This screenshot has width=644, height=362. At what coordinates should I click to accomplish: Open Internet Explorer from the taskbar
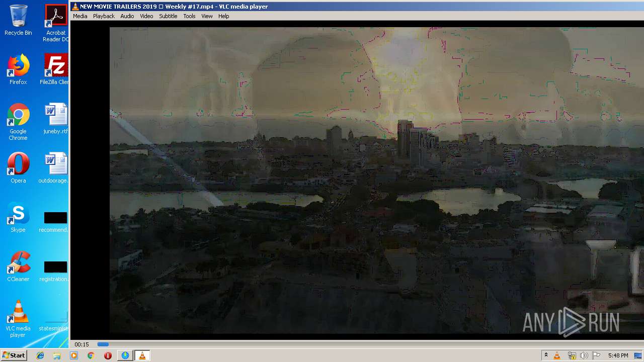[x=40, y=355]
